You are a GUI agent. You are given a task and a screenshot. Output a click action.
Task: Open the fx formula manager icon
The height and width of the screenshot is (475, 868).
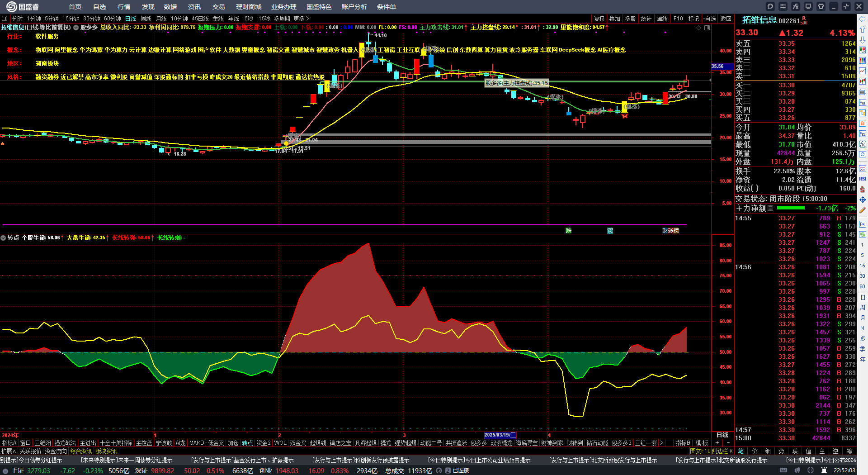(x=796, y=6)
